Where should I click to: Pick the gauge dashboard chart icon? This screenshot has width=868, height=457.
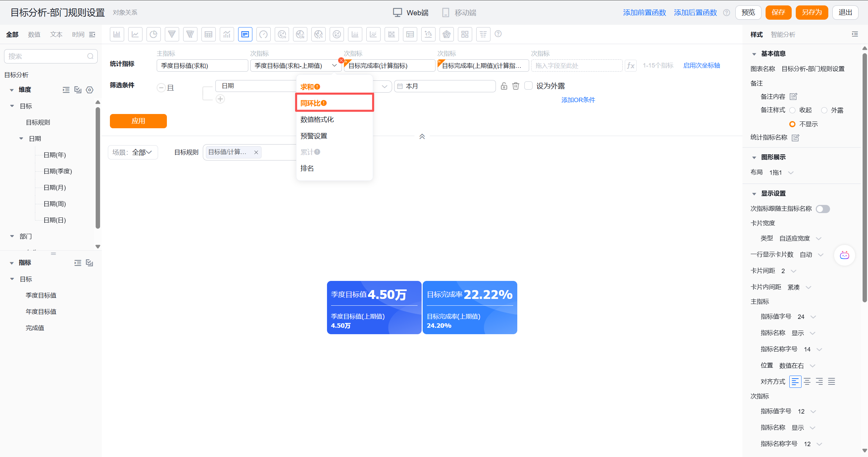pos(263,34)
